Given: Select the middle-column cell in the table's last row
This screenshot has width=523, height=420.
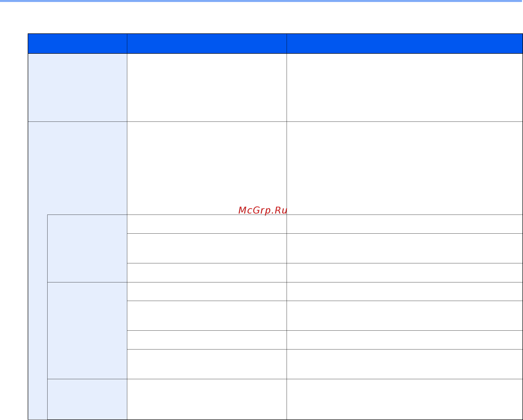Looking at the screenshot, I should tap(207, 399).
